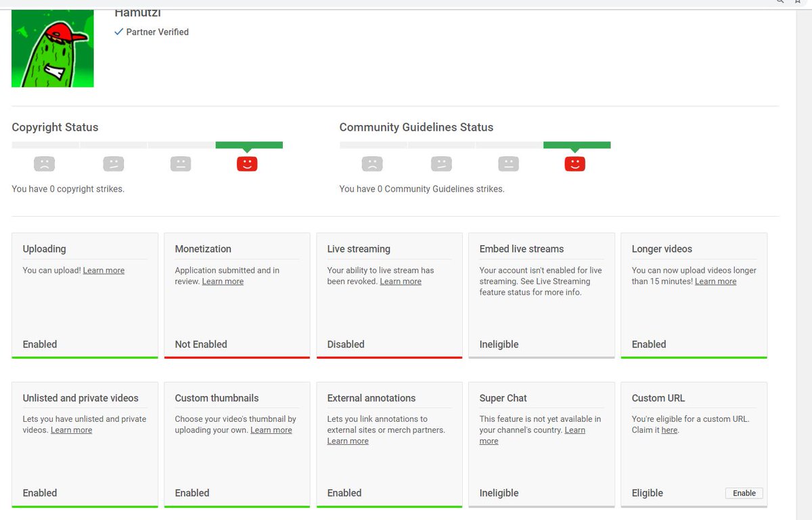Open Learn more link in Monetization card

[x=223, y=281]
